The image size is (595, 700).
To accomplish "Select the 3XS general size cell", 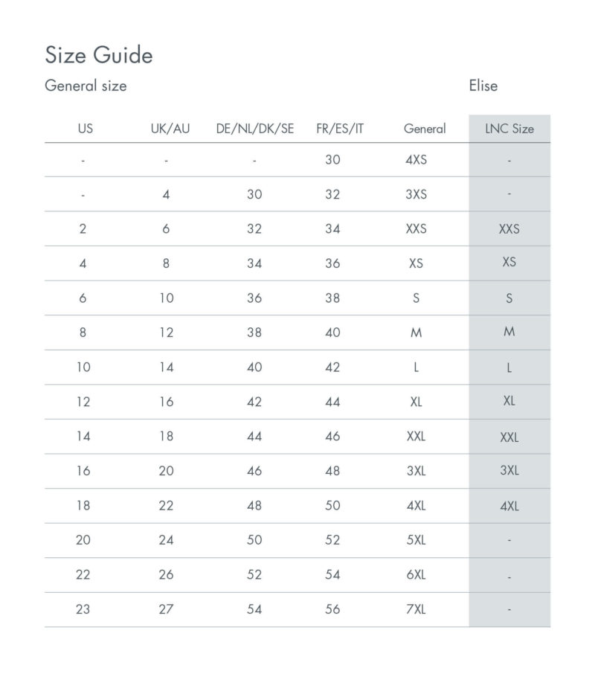I will click(x=416, y=194).
